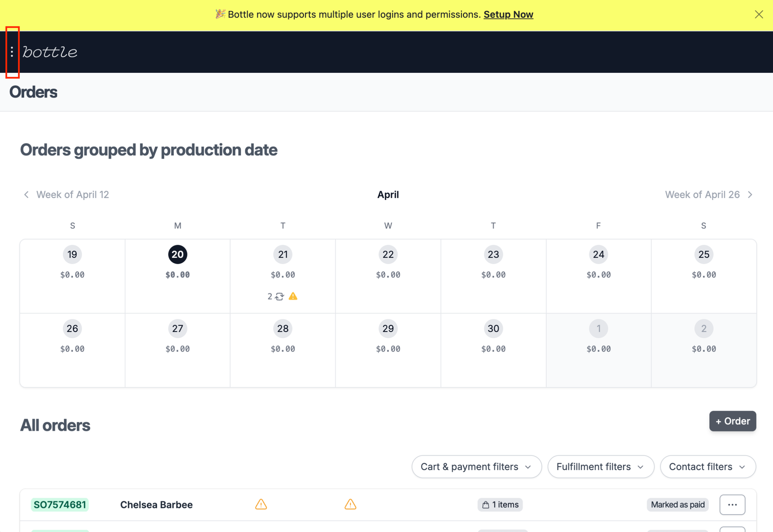This screenshot has height=532, width=773.
Task: Click the second warning triangle in Chelsea Barbee row
Action: tap(351, 505)
